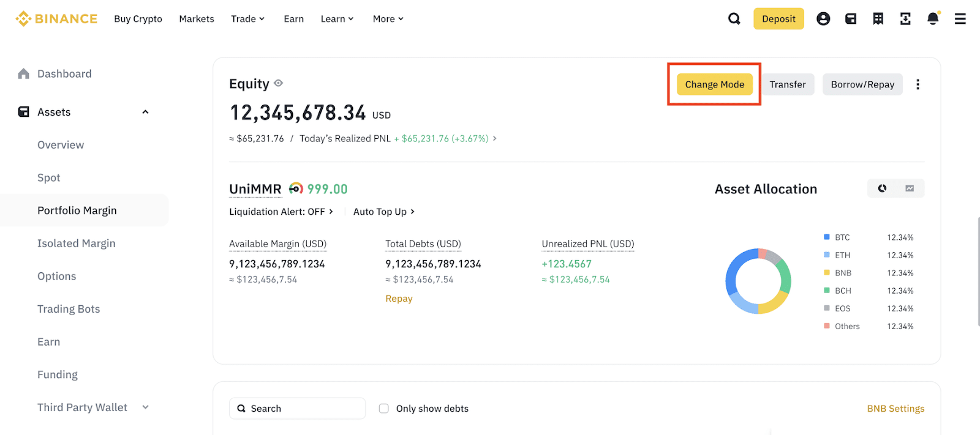Click the search magnifier in Search field

click(x=241, y=409)
